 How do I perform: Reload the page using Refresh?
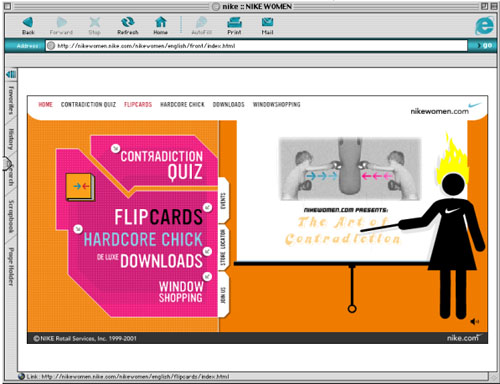pyautogui.click(x=128, y=25)
